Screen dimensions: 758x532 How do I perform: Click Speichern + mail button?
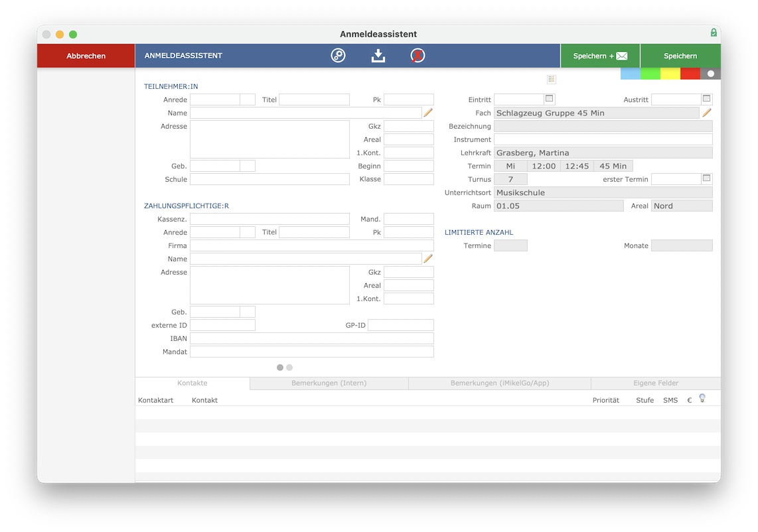pos(600,56)
